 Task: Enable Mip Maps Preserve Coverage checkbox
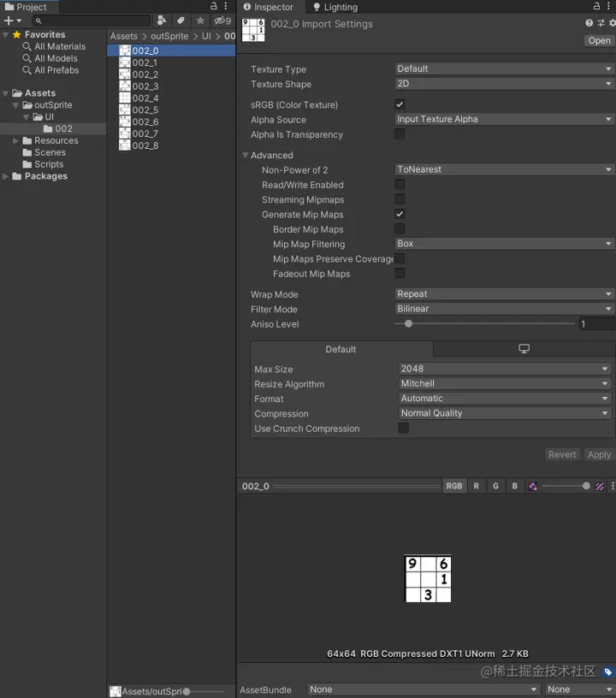click(x=400, y=258)
